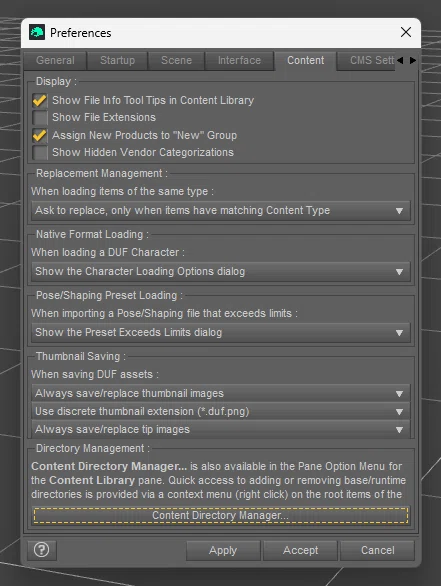The image size is (441, 586).
Task: Open Use discrete thumbnail extension dropdown
Action: pyautogui.click(x=221, y=411)
